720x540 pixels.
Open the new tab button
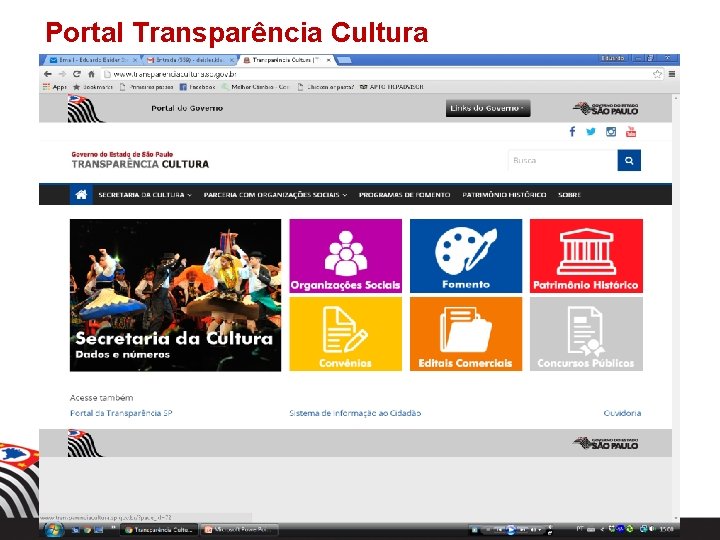pyautogui.click(x=344, y=60)
